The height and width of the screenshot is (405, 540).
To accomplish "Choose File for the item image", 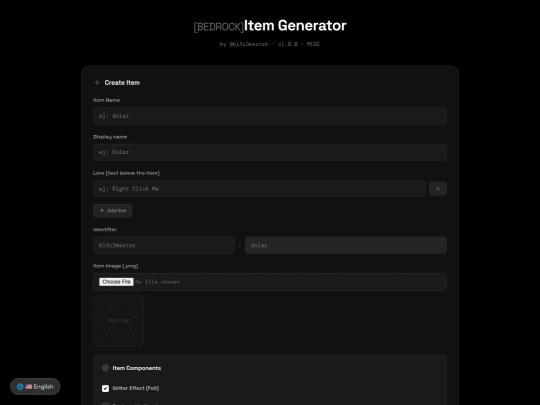I will point(116,282).
